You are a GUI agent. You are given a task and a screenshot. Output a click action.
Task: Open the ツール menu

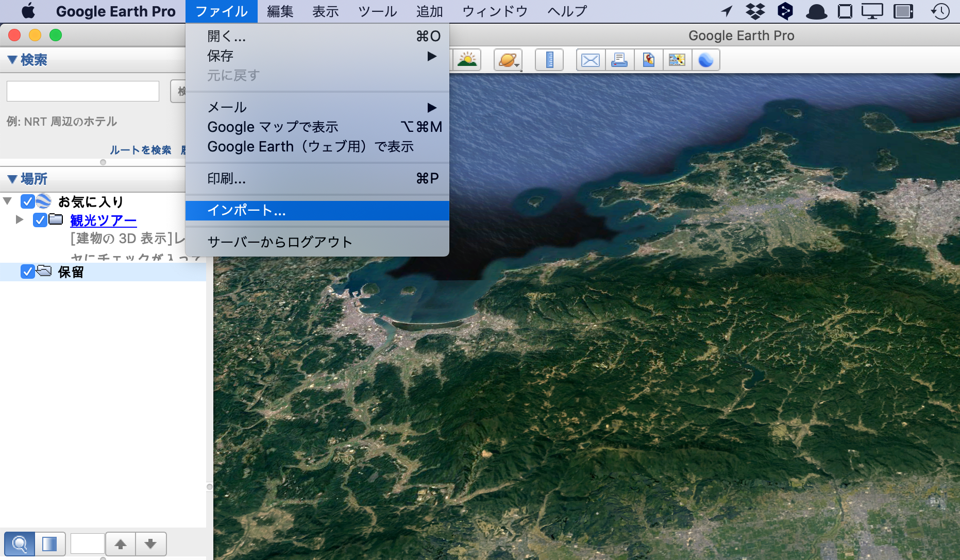(378, 11)
